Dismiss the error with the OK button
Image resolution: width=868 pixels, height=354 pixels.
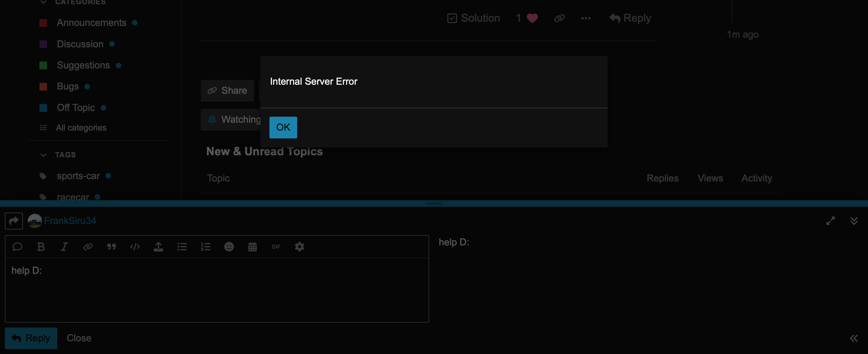pos(283,128)
